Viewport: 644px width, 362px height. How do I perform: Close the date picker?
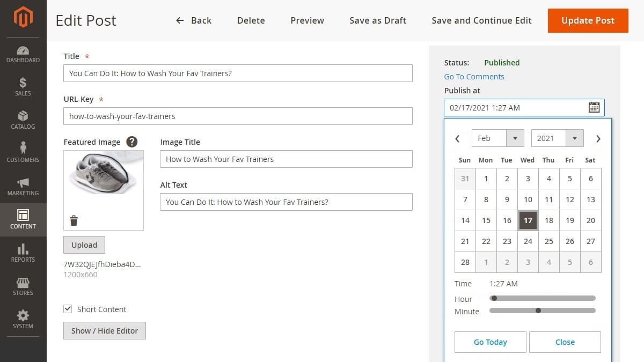tap(565, 342)
